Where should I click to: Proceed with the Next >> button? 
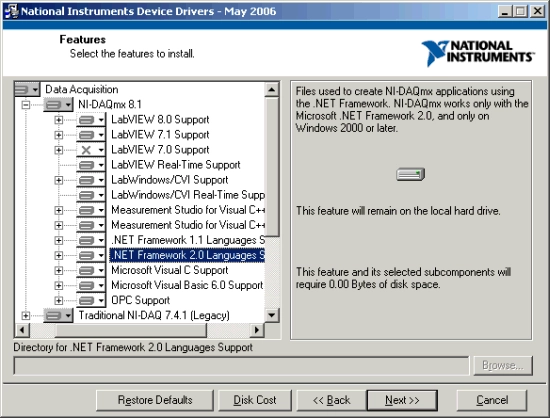pos(402,400)
